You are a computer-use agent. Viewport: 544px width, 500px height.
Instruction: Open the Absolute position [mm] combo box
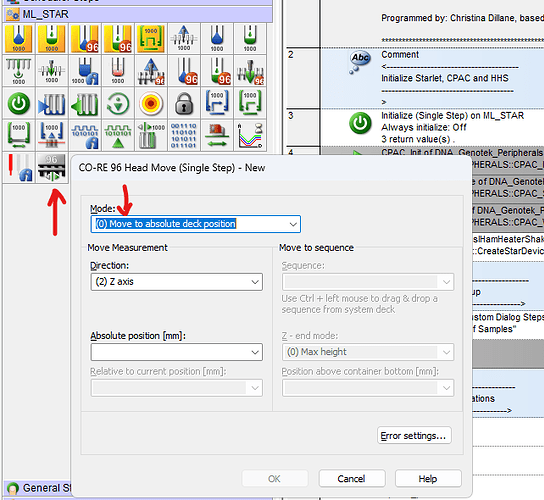(x=177, y=352)
